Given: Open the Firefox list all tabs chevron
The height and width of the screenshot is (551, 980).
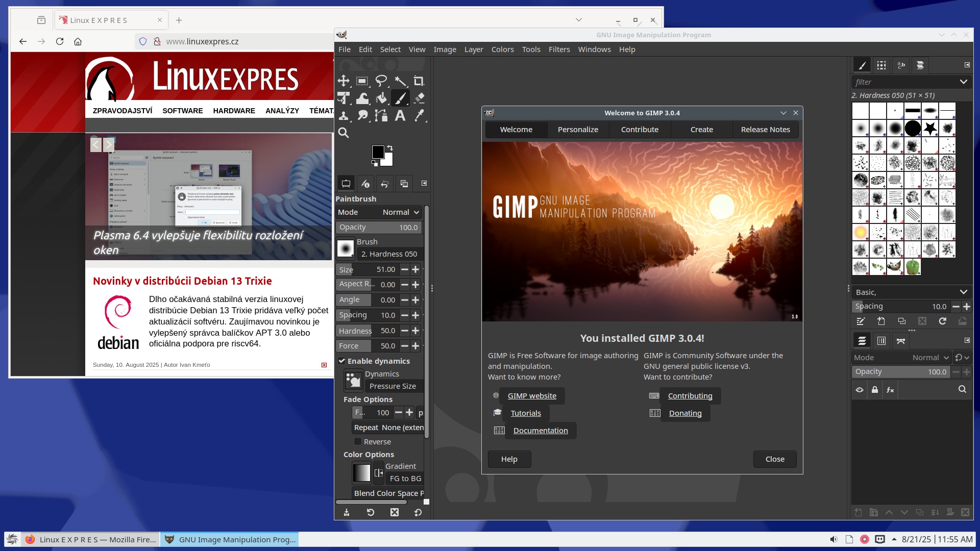Looking at the screenshot, I should pyautogui.click(x=578, y=20).
